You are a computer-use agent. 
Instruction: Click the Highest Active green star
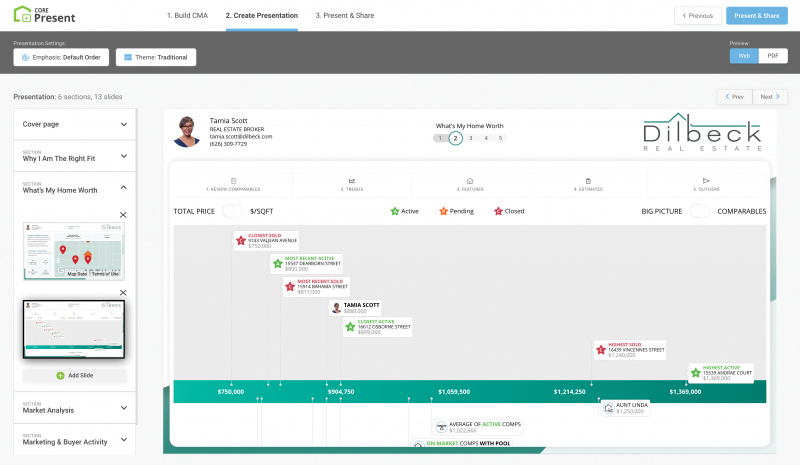coord(695,373)
